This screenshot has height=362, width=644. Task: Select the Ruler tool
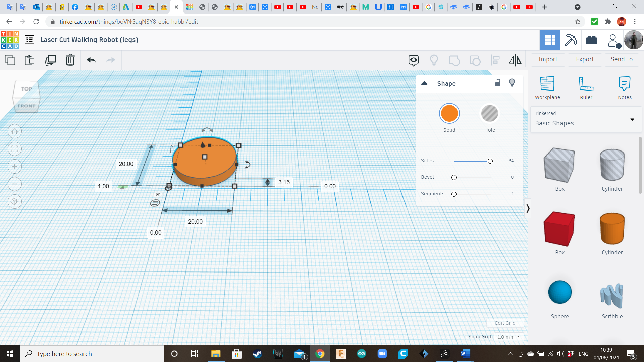(586, 87)
